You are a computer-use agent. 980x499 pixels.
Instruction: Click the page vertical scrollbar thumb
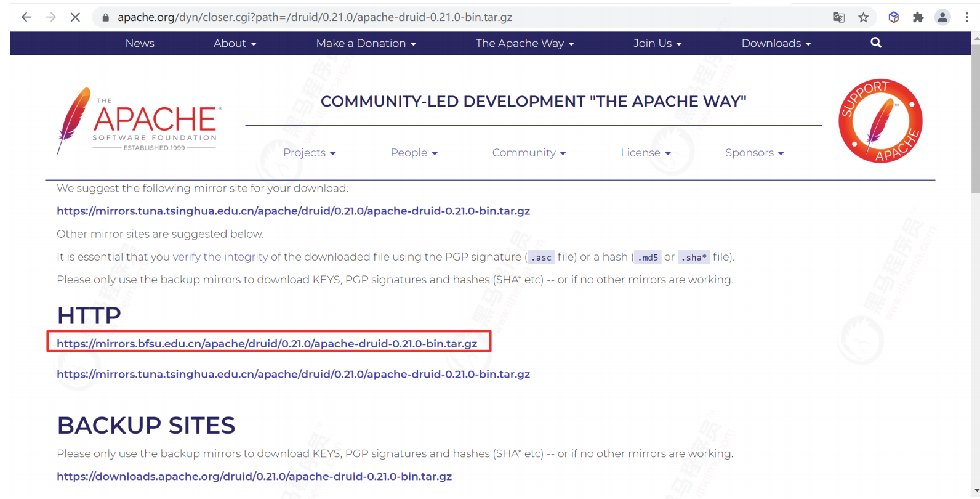click(x=975, y=118)
